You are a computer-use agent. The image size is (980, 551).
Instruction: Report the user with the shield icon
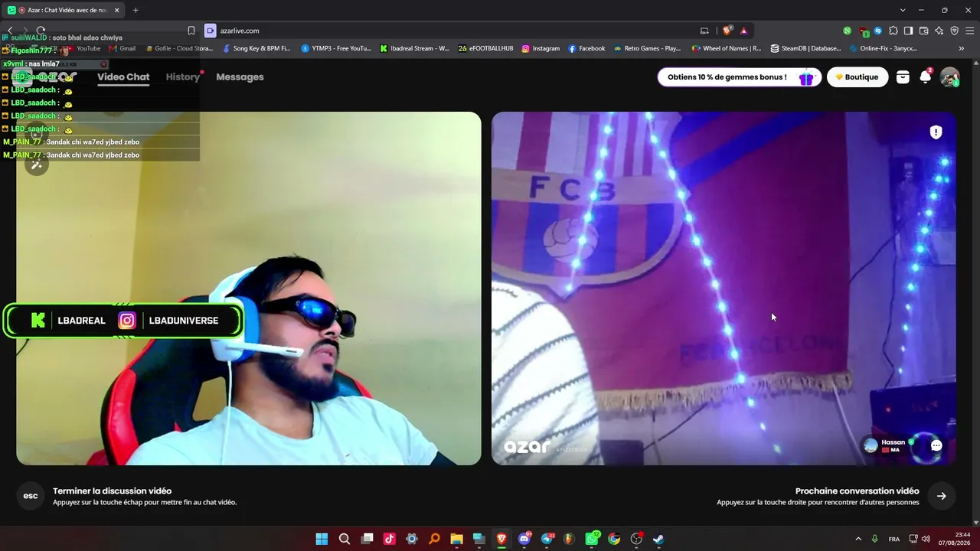[936, 132]
